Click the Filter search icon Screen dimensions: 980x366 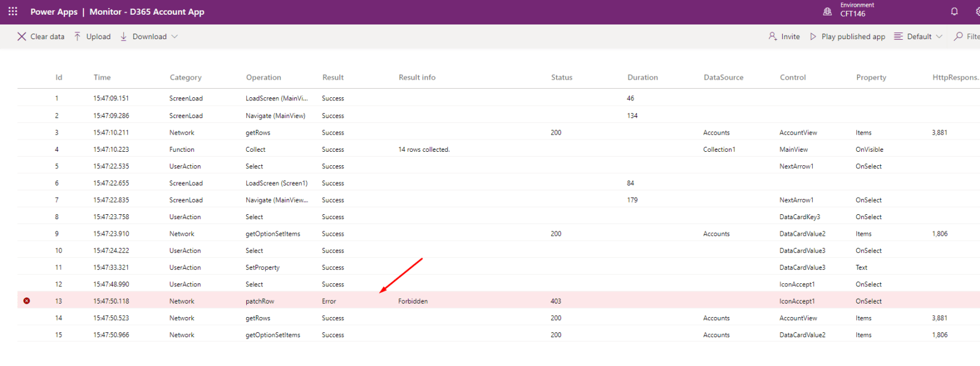coord(959,37)
